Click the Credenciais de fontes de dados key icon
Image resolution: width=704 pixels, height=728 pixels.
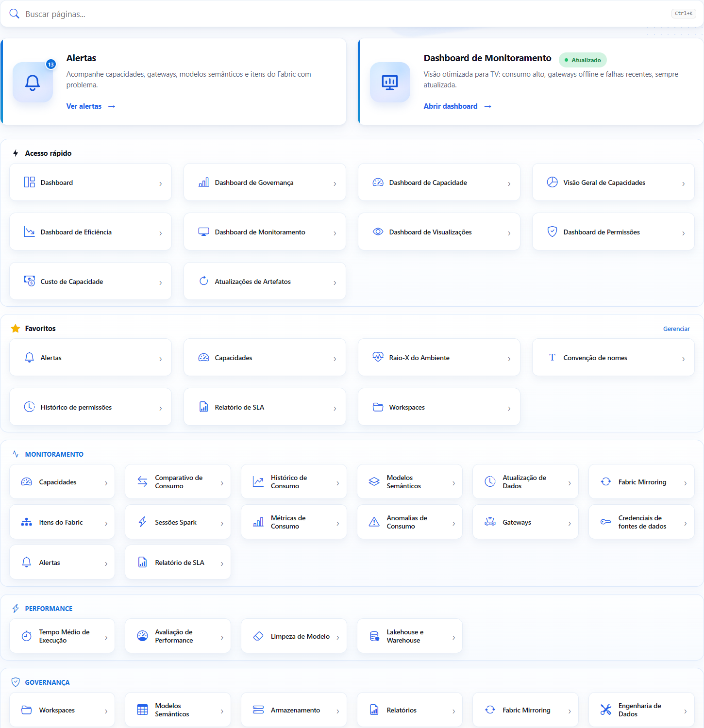[x=606, y=522]
